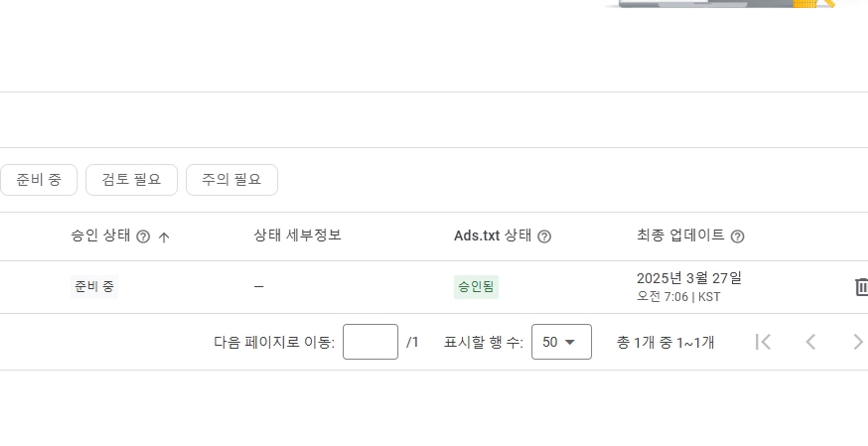Screen dimensions: 868x446
Task: Focus the 다음 페이지로 이동 page input
Action: (x=370, y=342)
